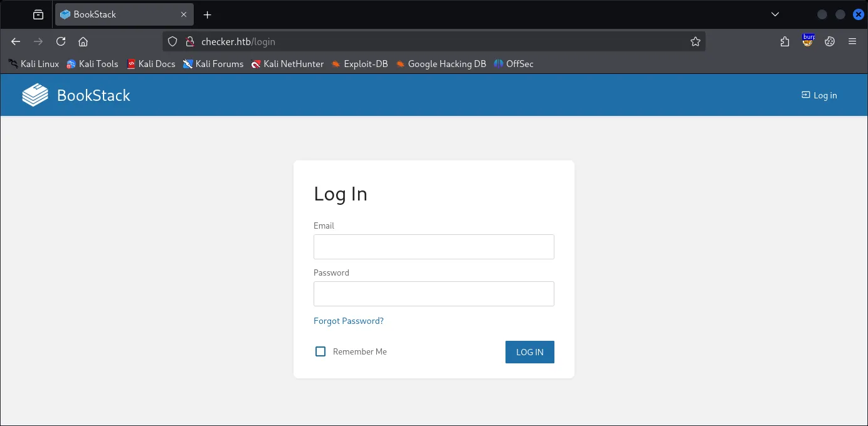Open the OffSec bookmark
This screenshot has width=868, height=426.
pyautogui.click(x=514, y=63)
